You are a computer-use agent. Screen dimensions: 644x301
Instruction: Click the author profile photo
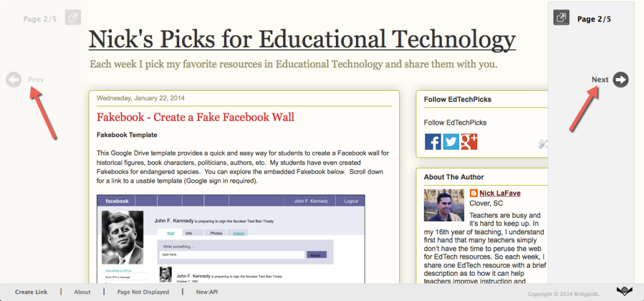pos(444,205)
